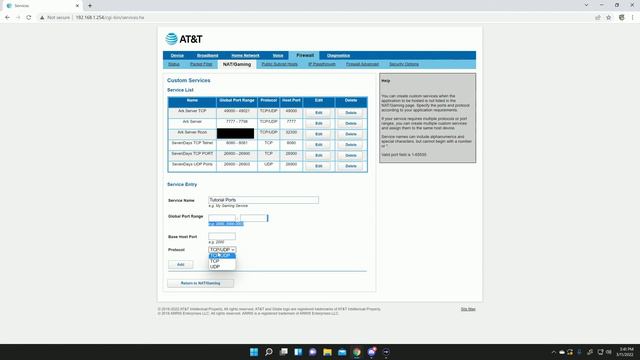Open Firewall Advanced subtab
The width and height of the screenshot is (640, 360).
click(x=362, y=64)
